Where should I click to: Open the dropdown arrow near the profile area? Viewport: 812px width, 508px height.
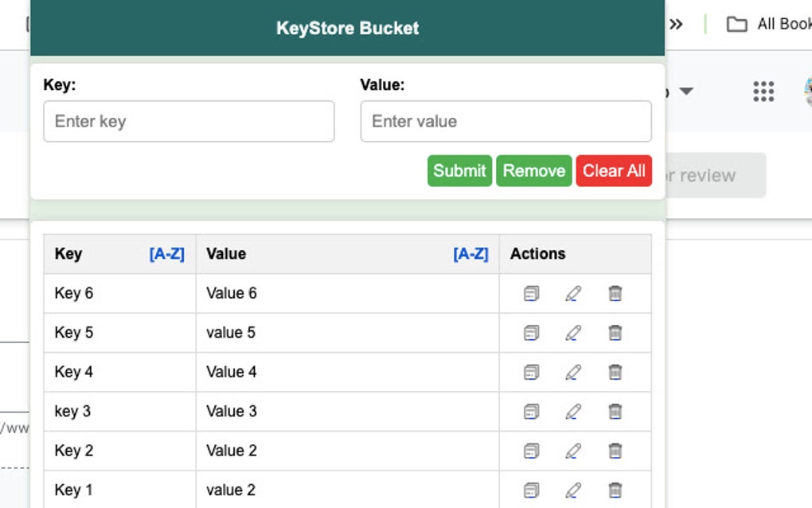click(686, 92)
